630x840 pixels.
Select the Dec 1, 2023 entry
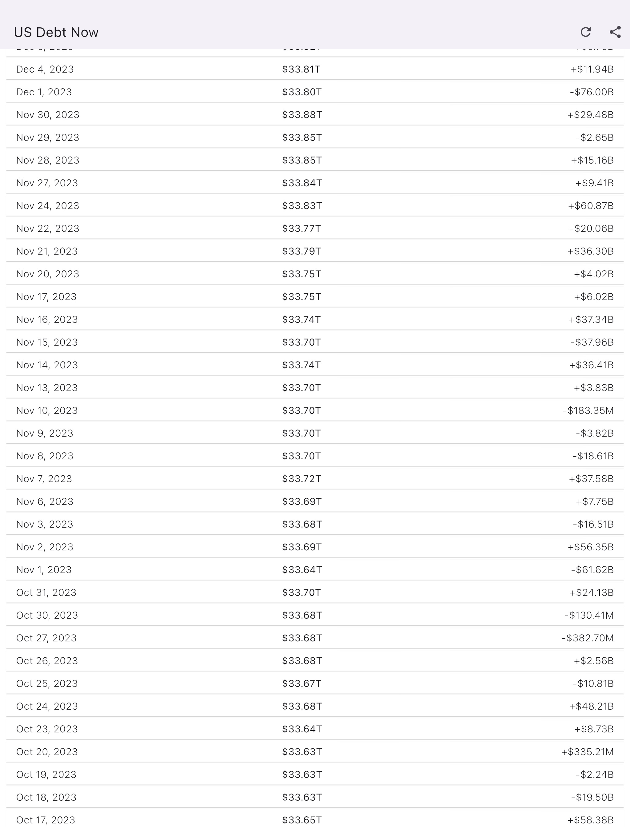[315, 92]
